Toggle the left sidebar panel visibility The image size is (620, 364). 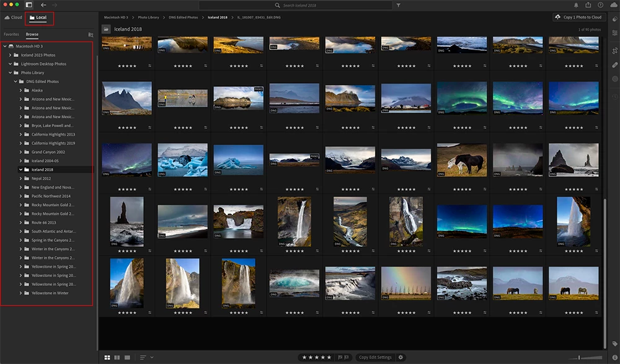[x=29, y=5]
